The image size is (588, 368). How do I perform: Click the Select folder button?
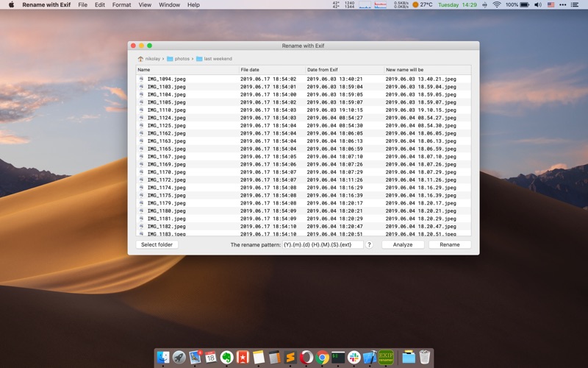click(157, 244)
